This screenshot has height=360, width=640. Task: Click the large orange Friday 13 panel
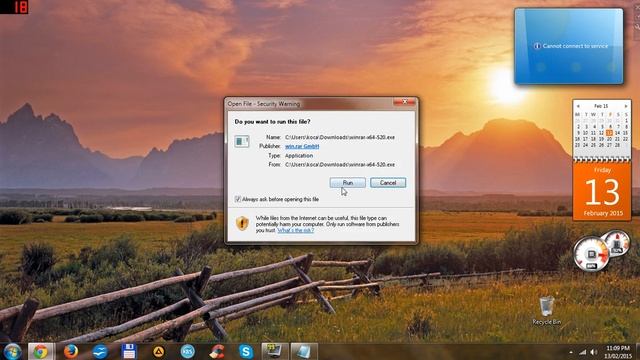point(602,191)
